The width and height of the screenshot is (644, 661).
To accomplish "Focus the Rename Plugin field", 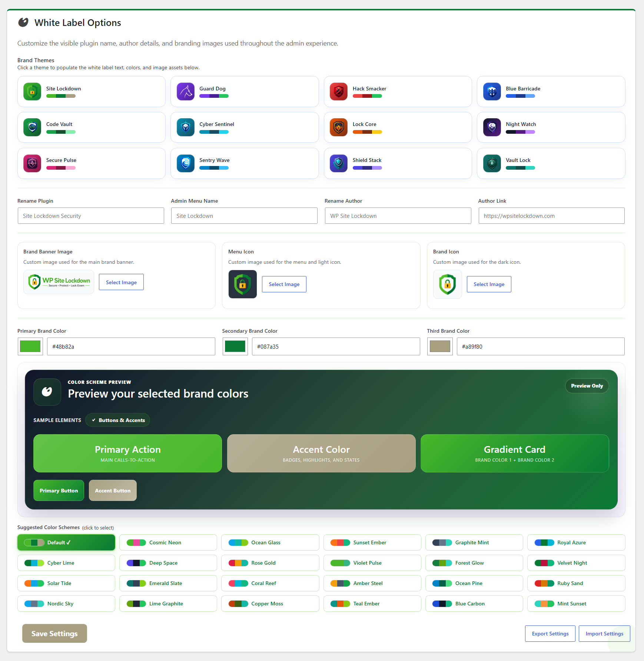I will point(91,216).
